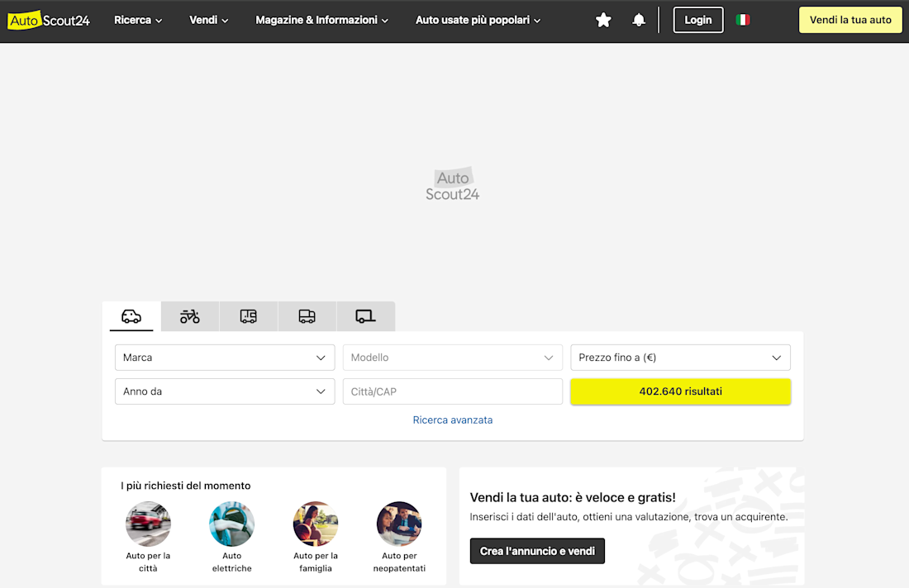
Task: Open Magazine & Informazioni menu
Action: coord(321,20)
